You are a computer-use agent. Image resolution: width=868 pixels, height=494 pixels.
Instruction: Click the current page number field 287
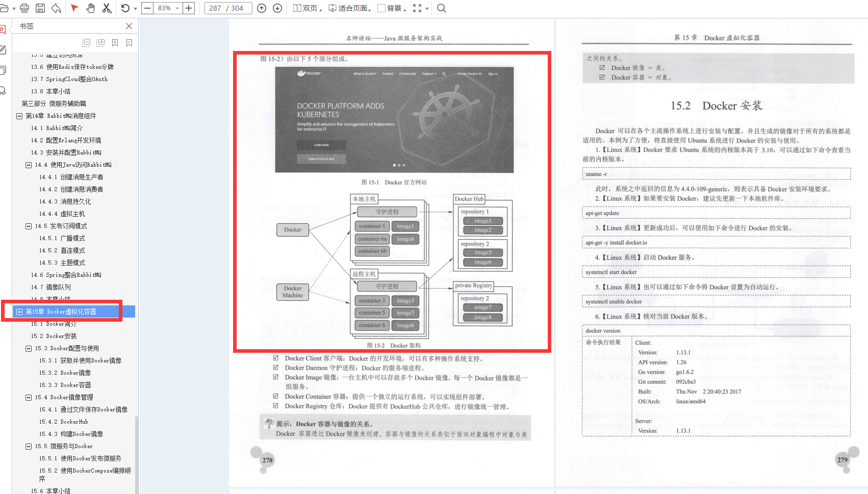pyautogui.click(x=215, y=8)
